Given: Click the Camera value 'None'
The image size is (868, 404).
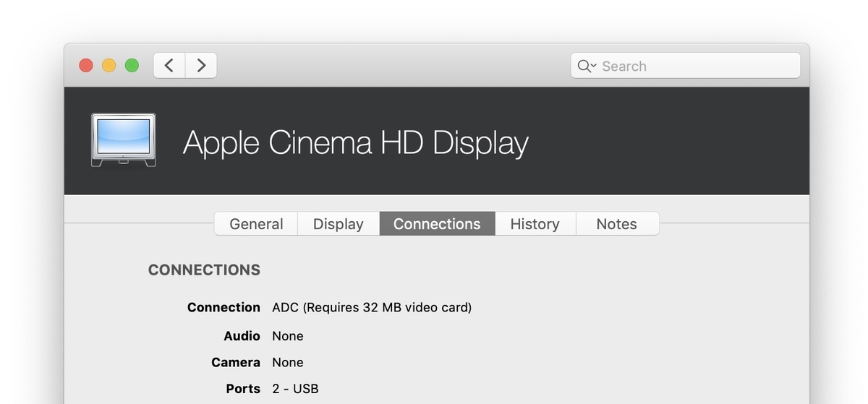Looking at the screenshot, I should pyautogui.click(x=288, y=363).
